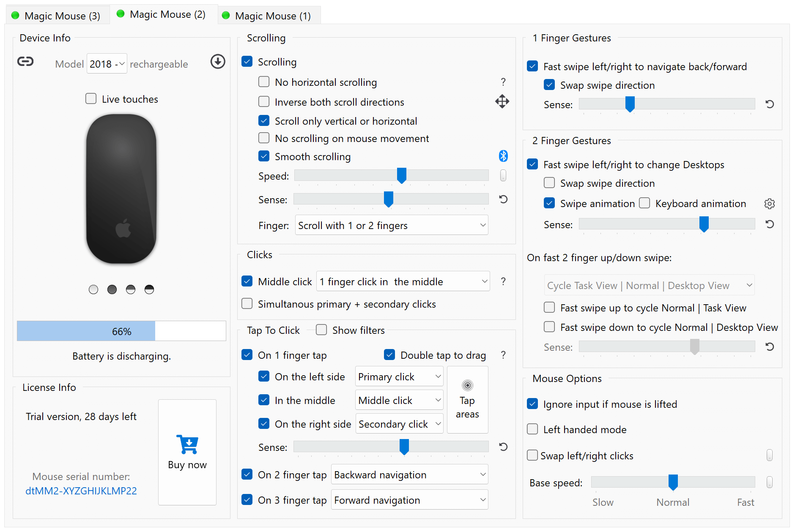Screen dimensions: 795x532
Task: Adjust the Base speed slider
Action: click(673, 482)
